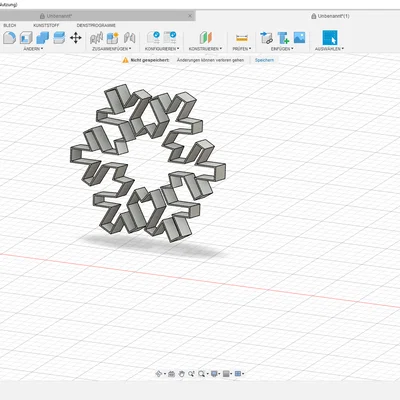Switch to the BLECH tab
Screen dimensions: 400x400
pyautogui.click(x=10, y=25)
